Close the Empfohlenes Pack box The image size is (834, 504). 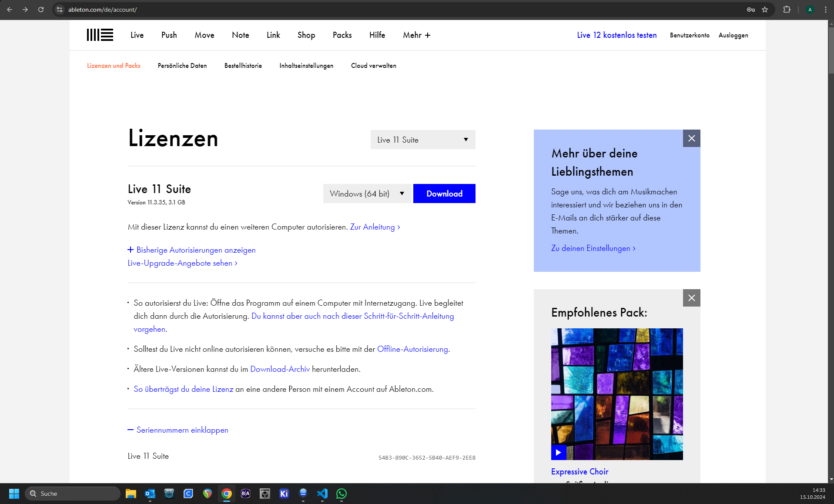692,298
